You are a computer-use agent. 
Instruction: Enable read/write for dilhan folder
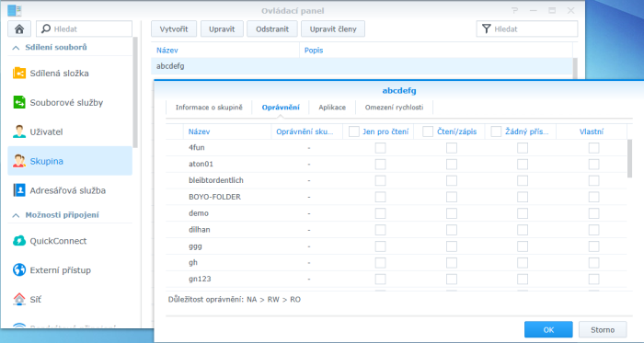(x=452, y=230)
